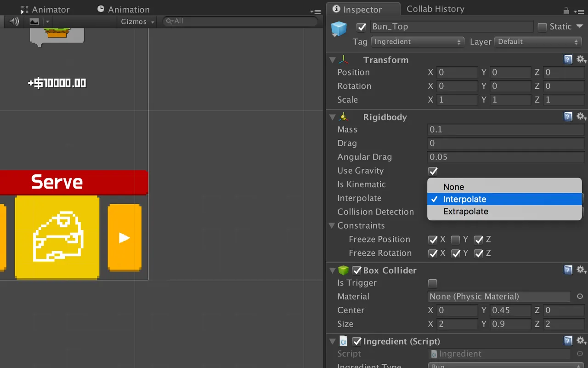The width and height of the screenshot is (588, 368).
Task: Click the Drag value field
Action: pyautogui.click(x=506, y=144)
